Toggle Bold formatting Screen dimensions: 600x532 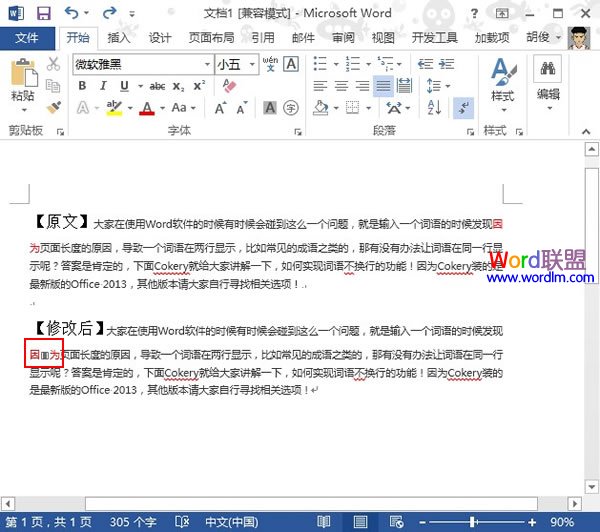pyautogui.click(x=82, y=86)
